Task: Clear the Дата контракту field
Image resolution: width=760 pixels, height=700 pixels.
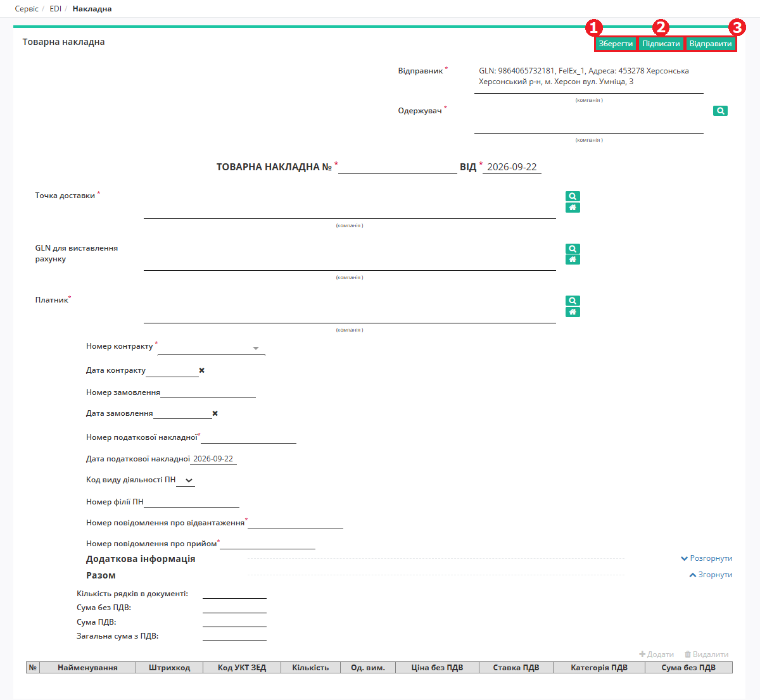Action: pos(202,370)
